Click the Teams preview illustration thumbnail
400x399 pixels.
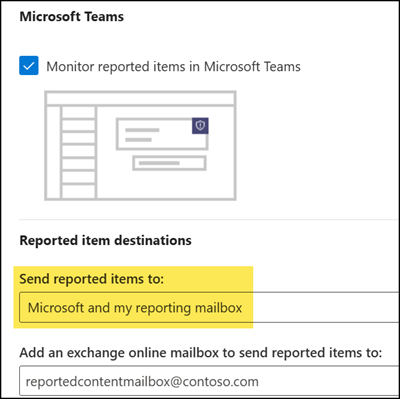140,146
